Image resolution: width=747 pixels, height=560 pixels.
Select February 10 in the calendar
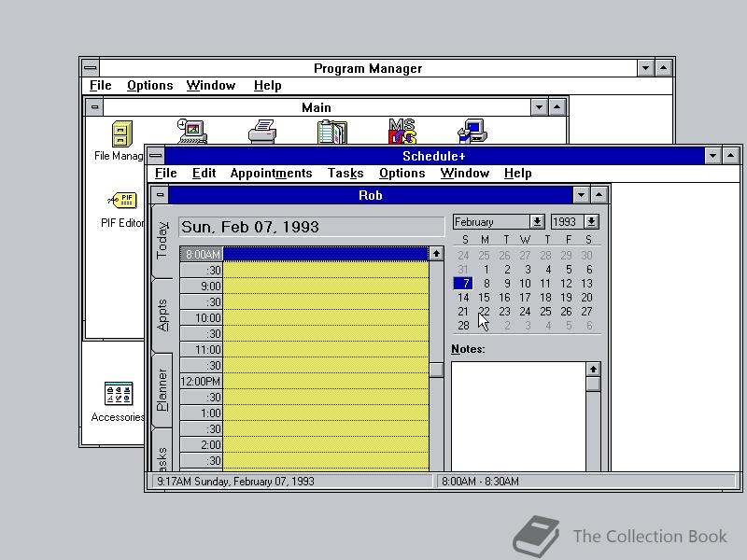pos(525,284)
